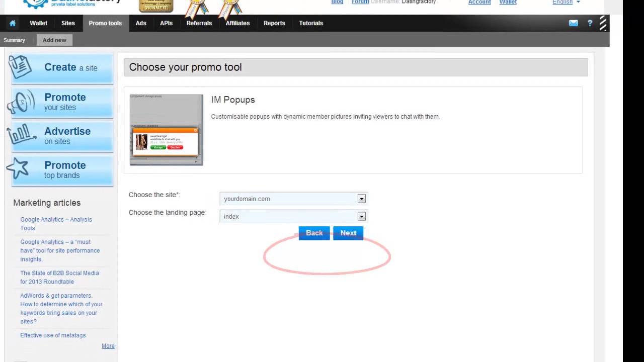Select the Promote top brands star icon
Viewport: 644px width, 362px height.
click(18, 169)
